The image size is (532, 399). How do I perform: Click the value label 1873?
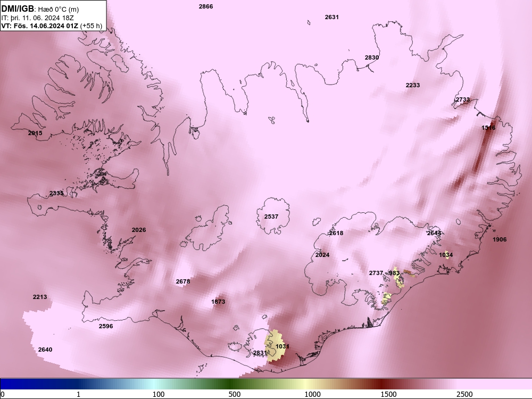(x=218, y=302)
